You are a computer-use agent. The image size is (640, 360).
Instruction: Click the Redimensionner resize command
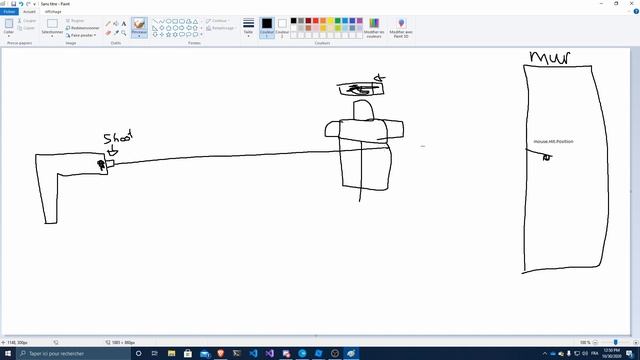(82, 28)
